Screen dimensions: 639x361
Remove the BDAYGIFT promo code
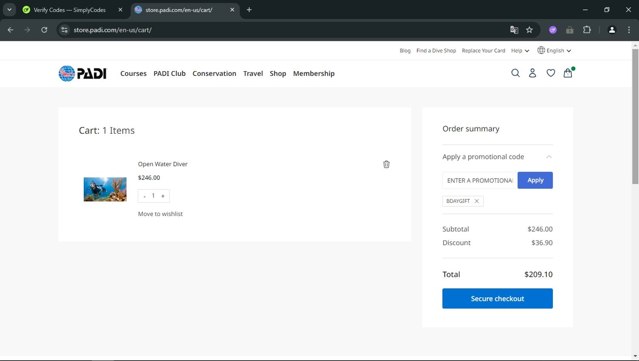[x=476, y=201]
